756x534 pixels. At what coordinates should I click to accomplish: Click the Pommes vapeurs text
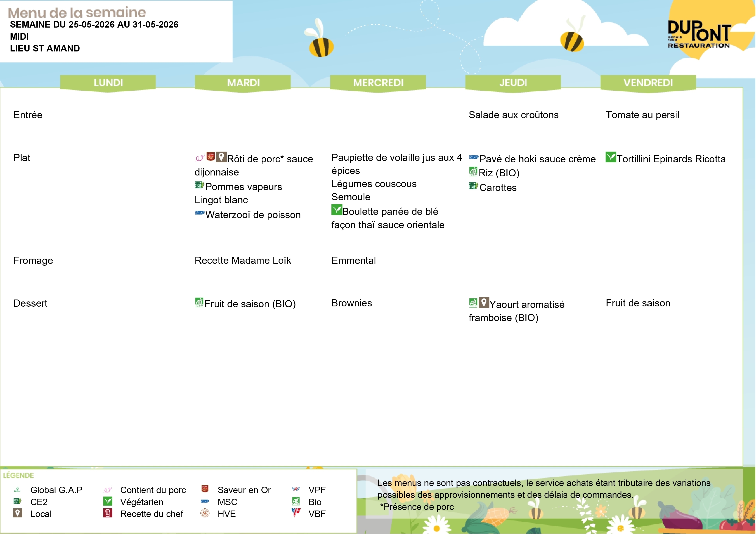(244, 187)
